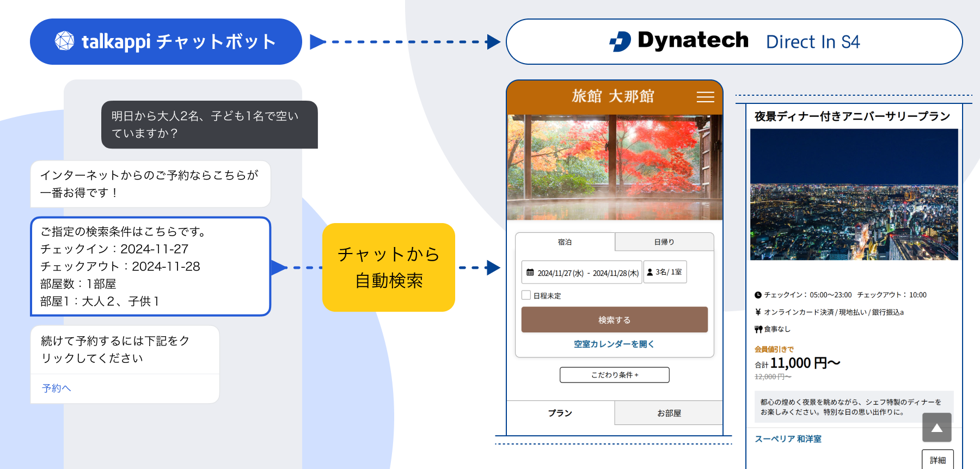Expand the こだわり条件＋ filter options
The height and width of the screenshot is (469, 980).
pos(615,375)
